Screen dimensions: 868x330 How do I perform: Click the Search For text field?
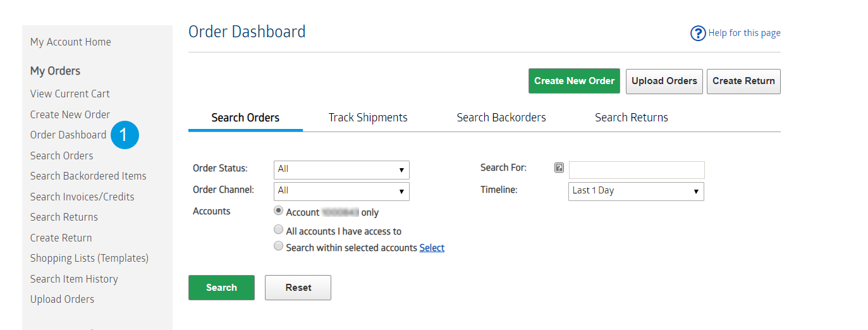pyautogui.click(x=637, y=169)
